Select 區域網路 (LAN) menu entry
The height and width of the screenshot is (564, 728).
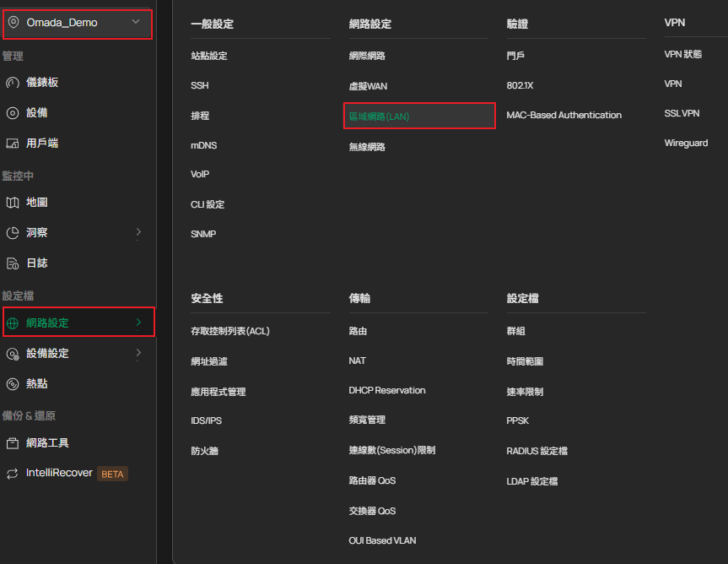[x=379, y=117]
